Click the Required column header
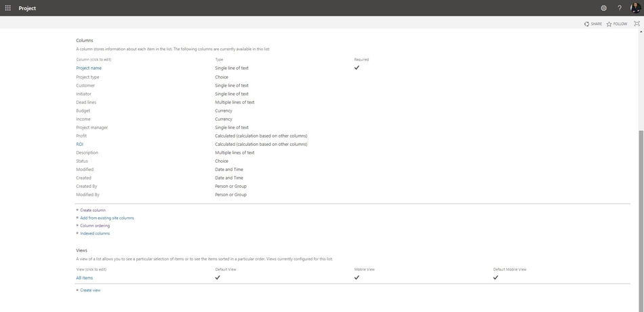The height and width of the screenshot is (312, 644). (x=361, y=60)
